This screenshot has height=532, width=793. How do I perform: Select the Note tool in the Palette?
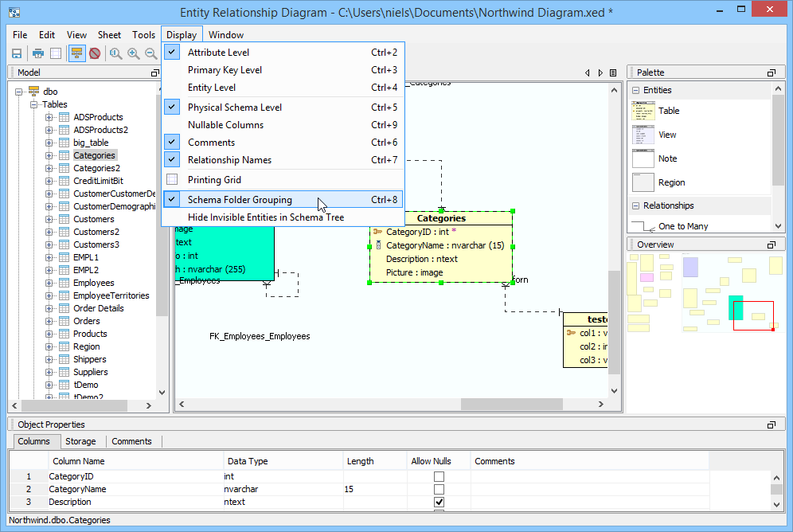pos(669,158)
